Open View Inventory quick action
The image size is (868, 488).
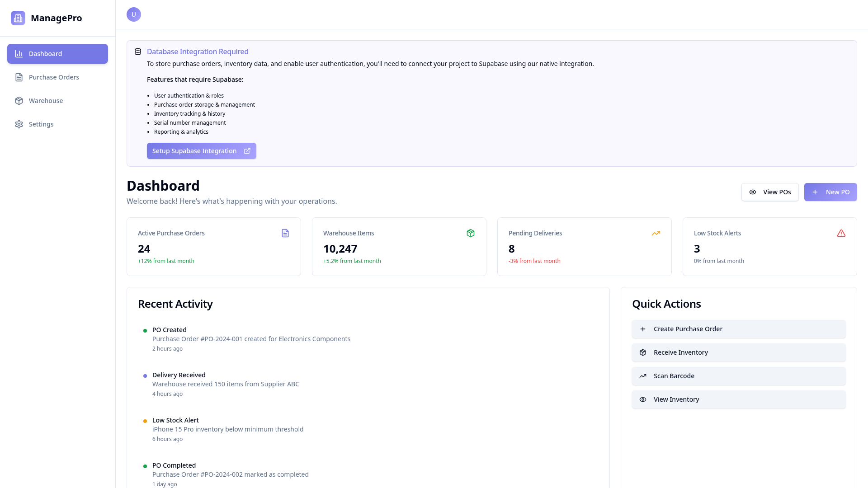[x=739, y=399]
